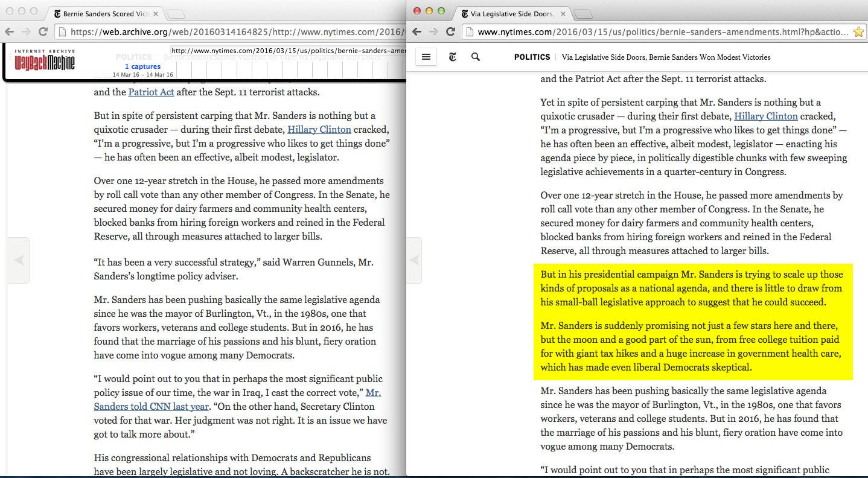Open new tab in right browser window
The width and height of the screenshot is (868, 478).
click(x=582, y=14)
